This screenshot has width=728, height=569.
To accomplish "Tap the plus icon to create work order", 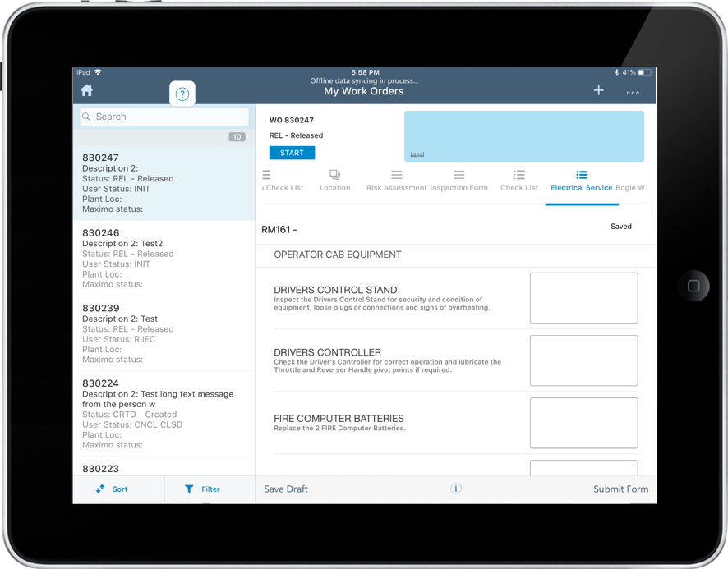I will 598,90.
